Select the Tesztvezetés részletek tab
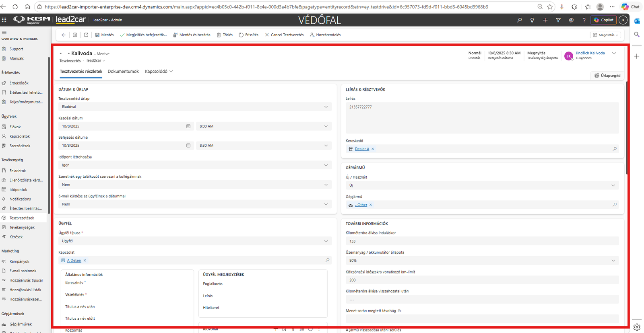644x333 pixels. tap(81, 72)
